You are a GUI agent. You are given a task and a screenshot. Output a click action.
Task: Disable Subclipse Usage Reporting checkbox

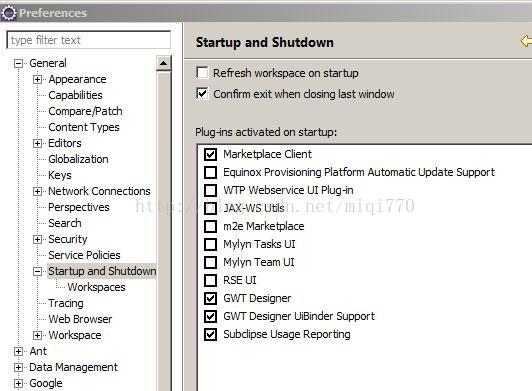click(x=210, y=334)
